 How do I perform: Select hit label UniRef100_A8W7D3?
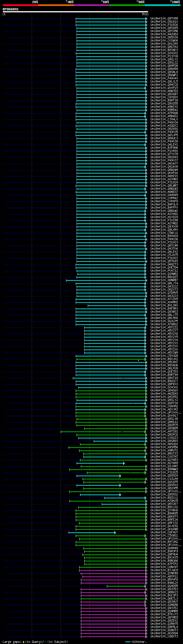tap(164, 91)
